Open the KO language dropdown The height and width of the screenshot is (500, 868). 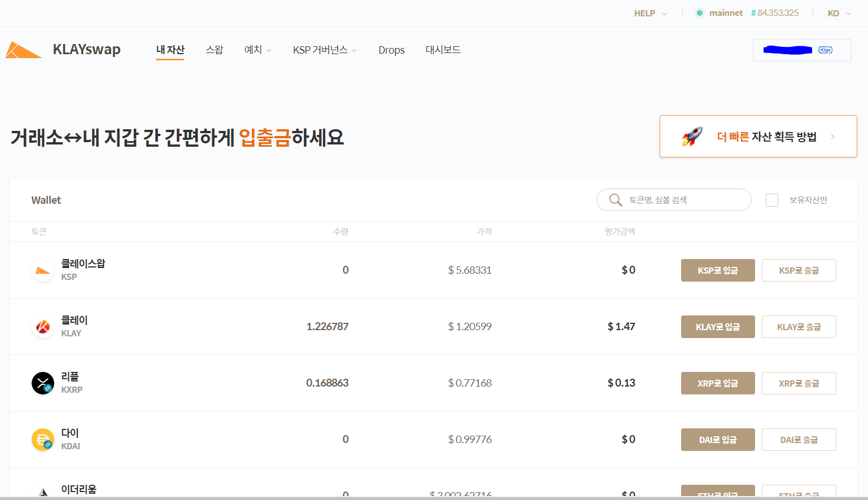[840, 13]
